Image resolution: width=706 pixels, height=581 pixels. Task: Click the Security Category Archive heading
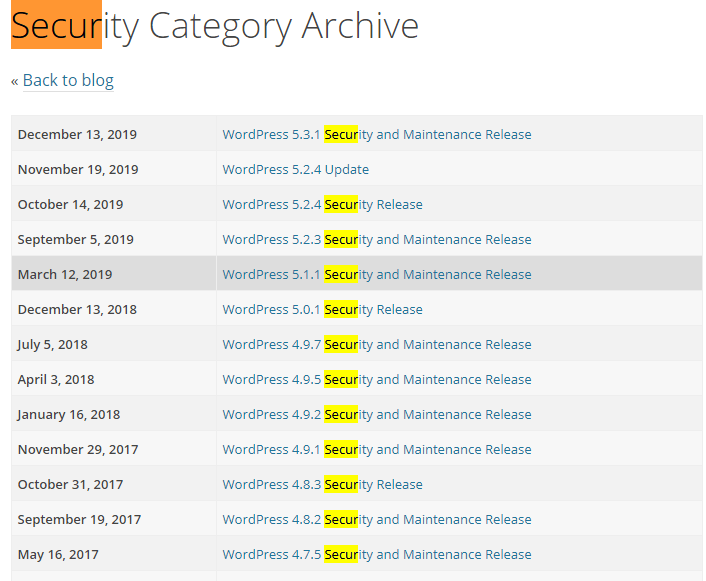[x=215, y=26]
